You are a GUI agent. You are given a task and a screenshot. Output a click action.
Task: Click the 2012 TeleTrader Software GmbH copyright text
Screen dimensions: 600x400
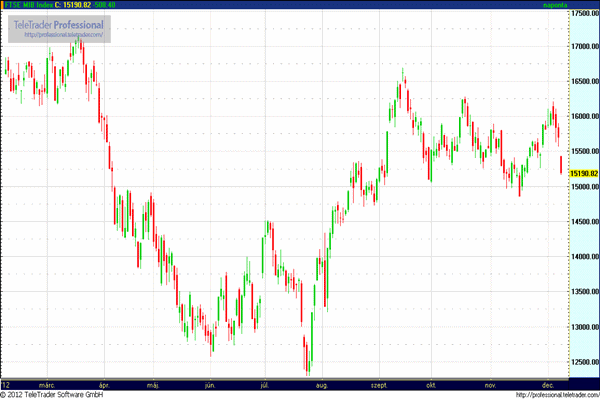click(x=55, y=394)
